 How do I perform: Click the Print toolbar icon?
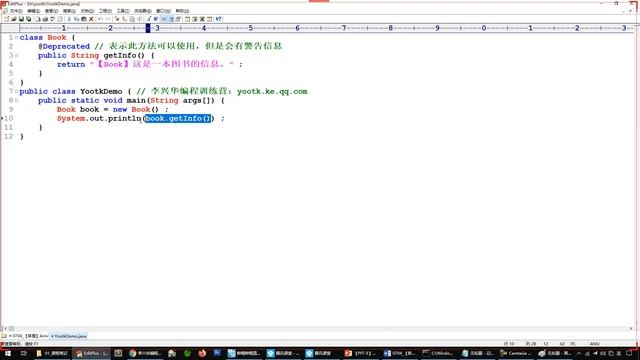[x=45, y=19]
